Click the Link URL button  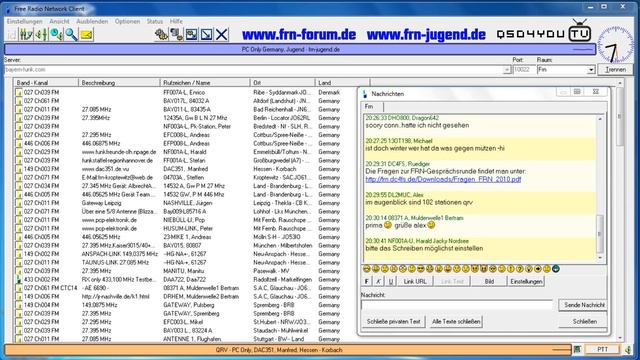click(415, 281)
